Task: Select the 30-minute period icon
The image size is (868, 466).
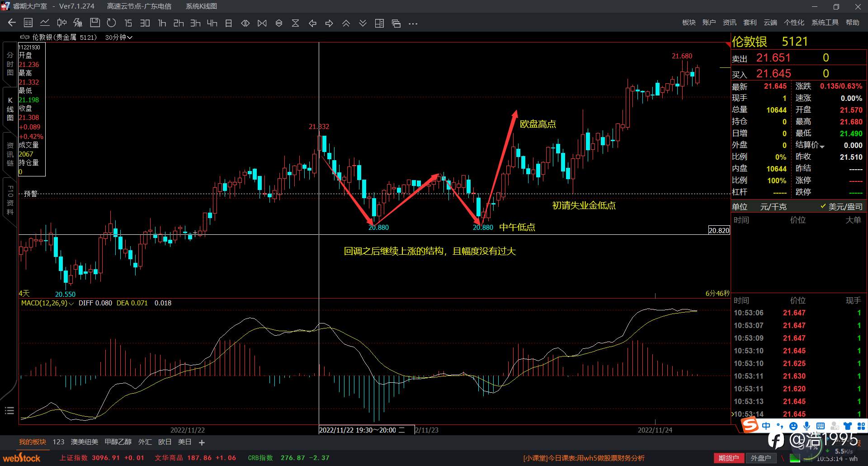Action: [145, 23]
